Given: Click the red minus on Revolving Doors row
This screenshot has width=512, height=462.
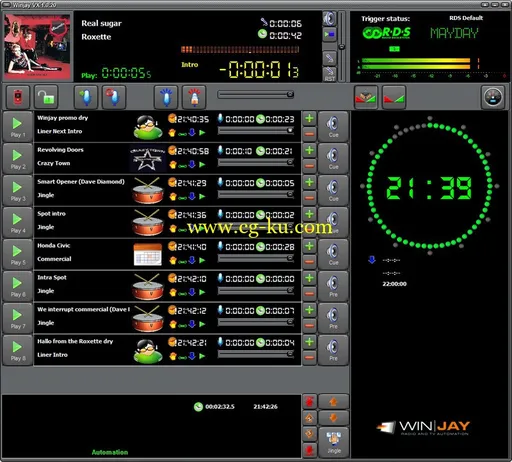Looking at the screenshot, I should pos(309,166).
